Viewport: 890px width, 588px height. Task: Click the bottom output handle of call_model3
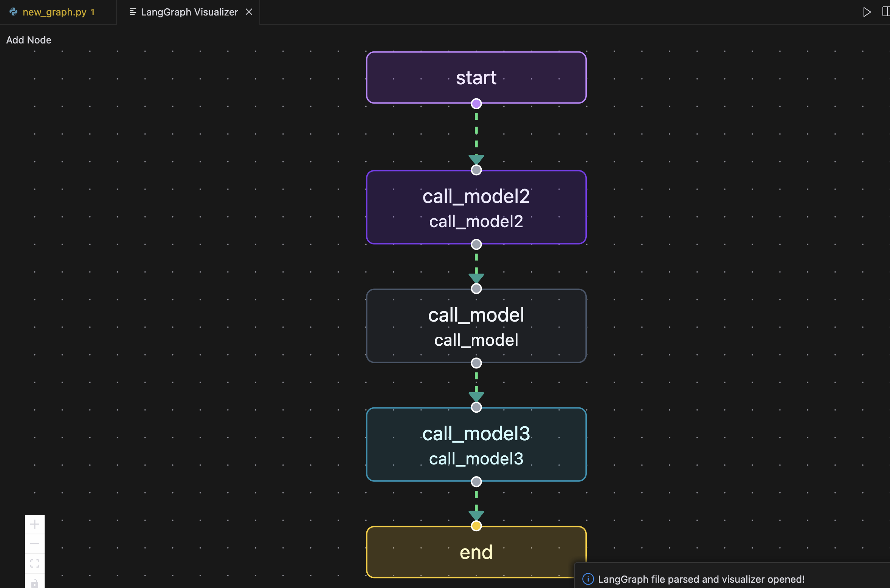476,482
